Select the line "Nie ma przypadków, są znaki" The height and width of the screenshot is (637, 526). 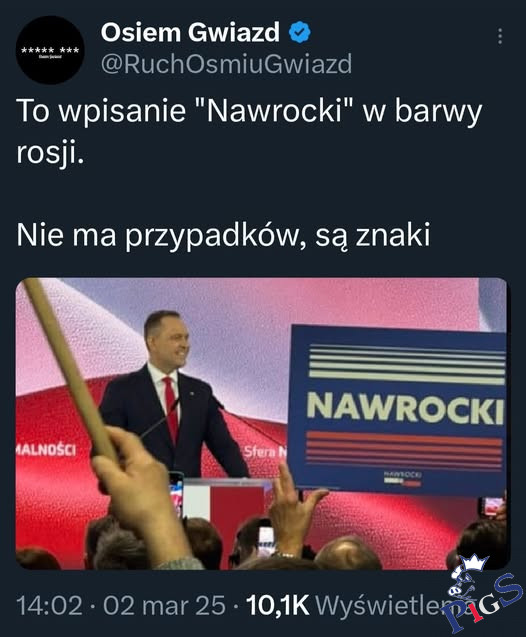(x=223, y=236)
